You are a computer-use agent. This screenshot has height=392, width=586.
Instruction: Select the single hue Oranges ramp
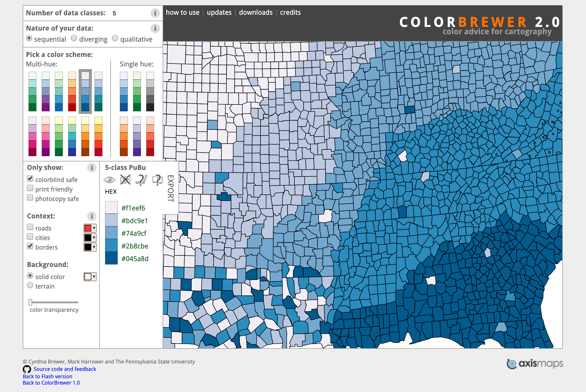[x=124, y=136]
